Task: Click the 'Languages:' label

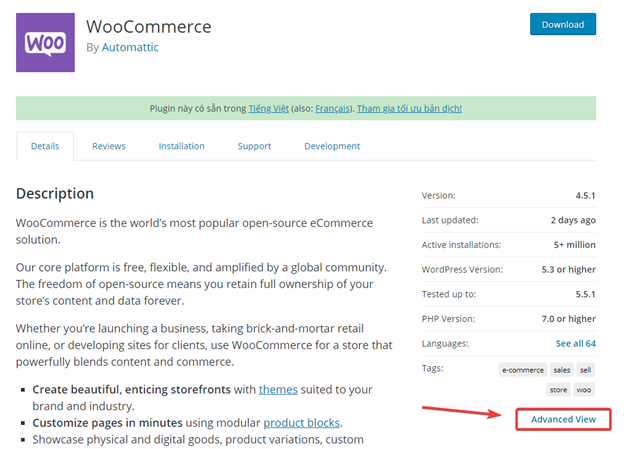Action: 445,344
